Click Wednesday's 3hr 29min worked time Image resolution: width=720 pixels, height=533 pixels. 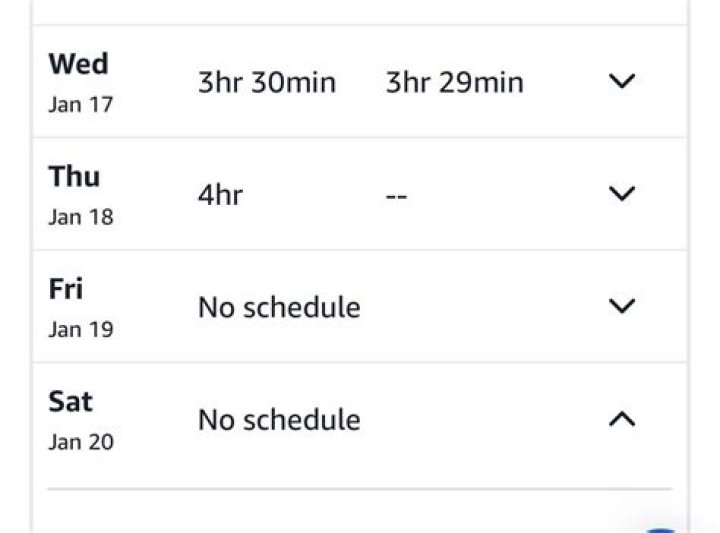click(x=454, y=82)
